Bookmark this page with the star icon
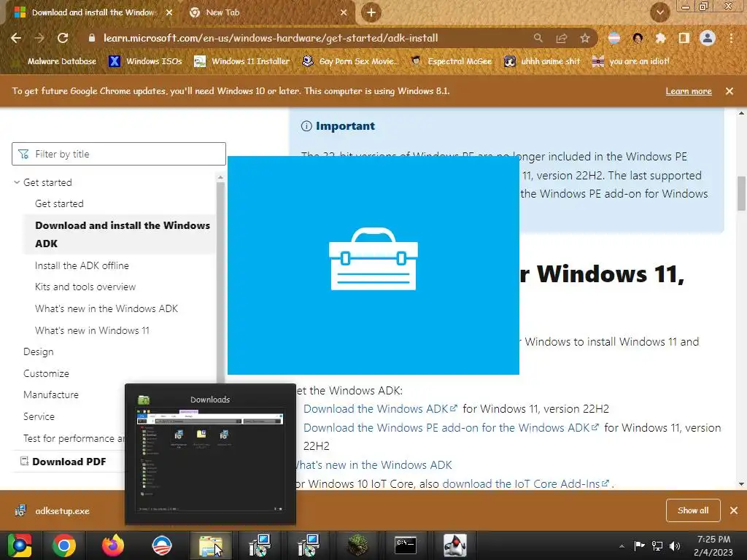Viewport: 747px width, 560px height. tap(585, 38)
